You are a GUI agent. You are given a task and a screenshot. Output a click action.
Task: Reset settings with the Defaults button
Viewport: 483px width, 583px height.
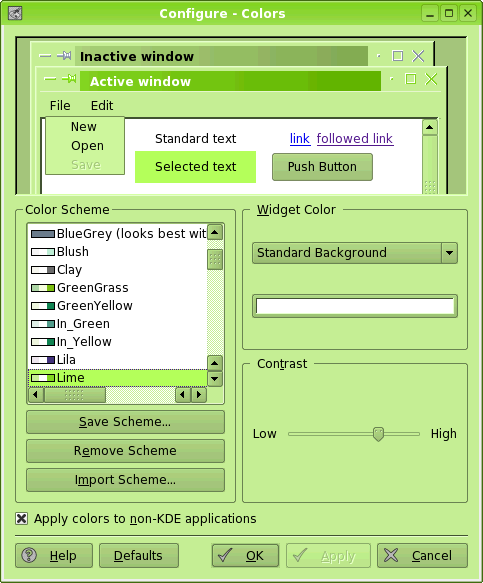tap(139, 555)
